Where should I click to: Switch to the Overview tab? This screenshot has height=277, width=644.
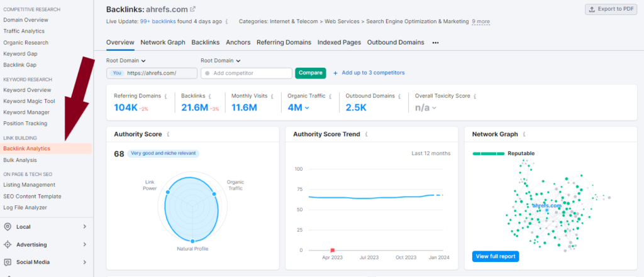click(120, 42)
